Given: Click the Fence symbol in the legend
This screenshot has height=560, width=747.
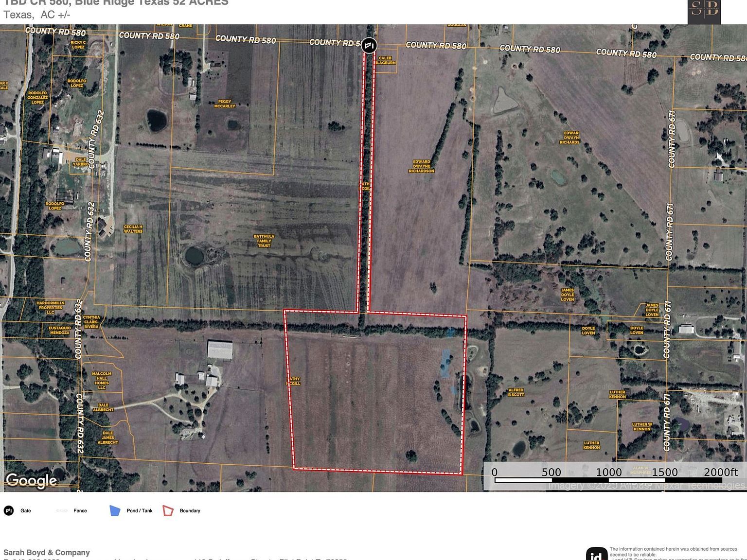Looking at the screenshot, I should pyautogui.click(x=62, y=510).
